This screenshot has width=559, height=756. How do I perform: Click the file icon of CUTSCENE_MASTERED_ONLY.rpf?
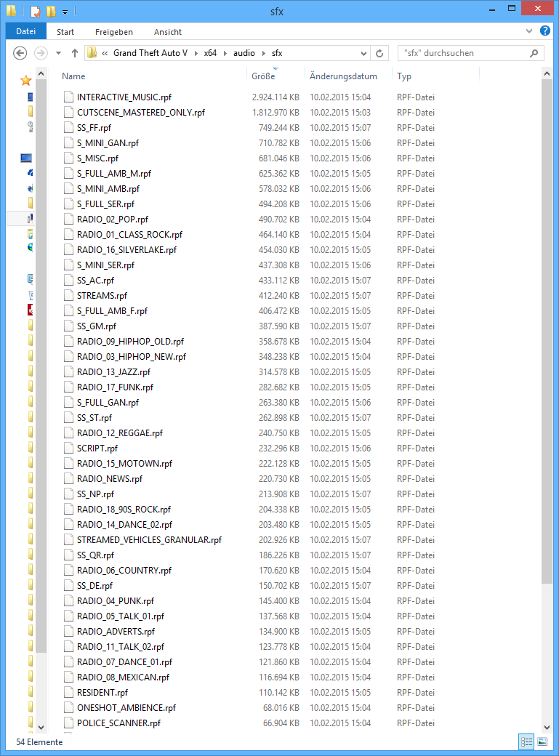(x=69, y=113)
